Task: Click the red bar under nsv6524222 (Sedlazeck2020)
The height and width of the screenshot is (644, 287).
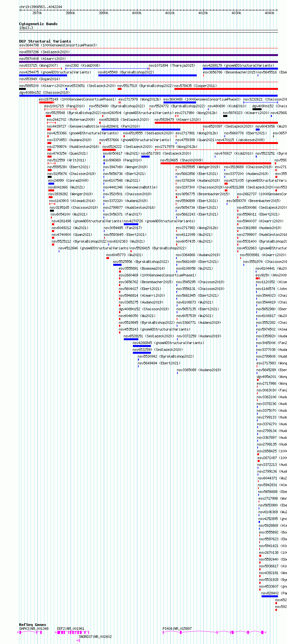Action: (x=109, y=150)
